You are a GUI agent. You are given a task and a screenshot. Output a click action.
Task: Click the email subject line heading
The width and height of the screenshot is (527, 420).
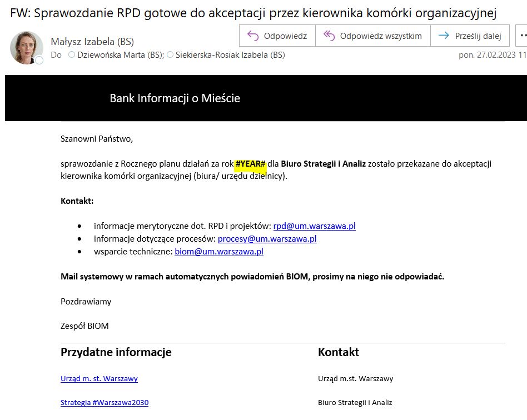pos(253,13)
